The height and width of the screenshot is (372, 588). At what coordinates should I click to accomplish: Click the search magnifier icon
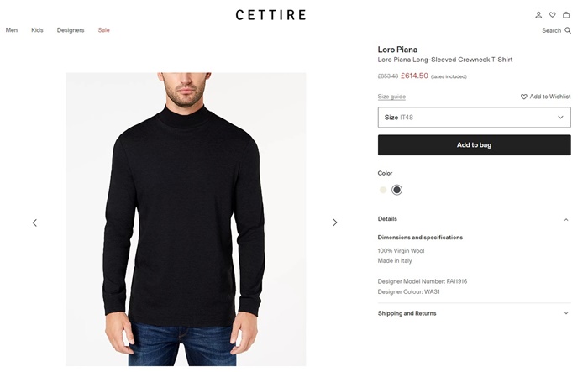point(568,30)
